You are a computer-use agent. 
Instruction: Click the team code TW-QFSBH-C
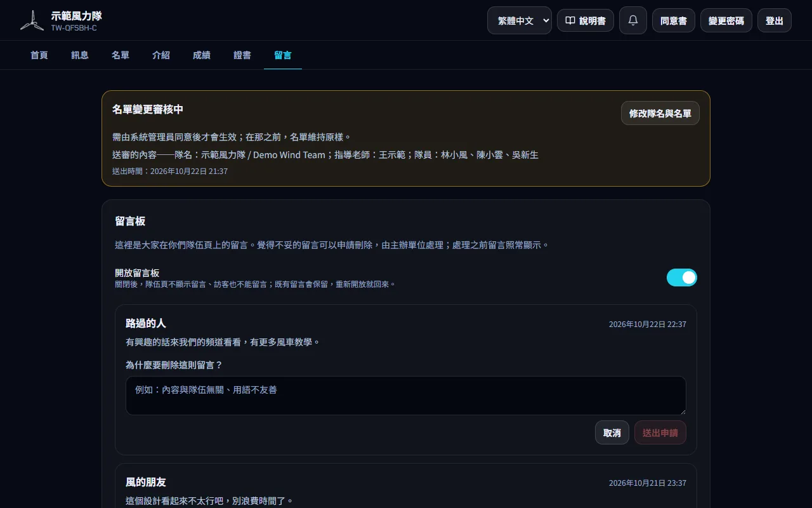coord(74,28)
